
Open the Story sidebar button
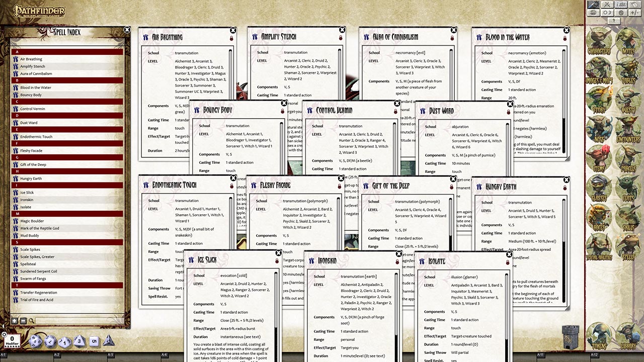[x=599, y=100]
